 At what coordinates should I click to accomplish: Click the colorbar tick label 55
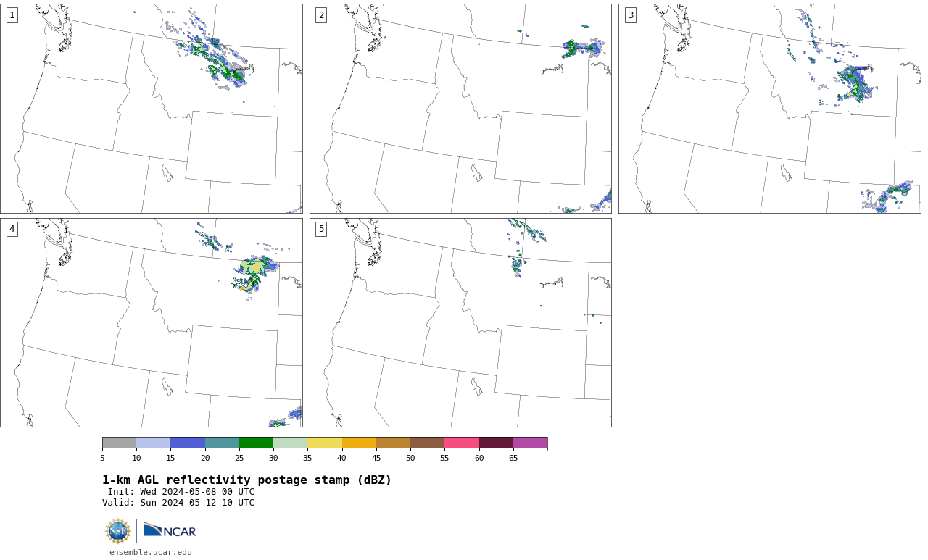[x=444, y=458]
